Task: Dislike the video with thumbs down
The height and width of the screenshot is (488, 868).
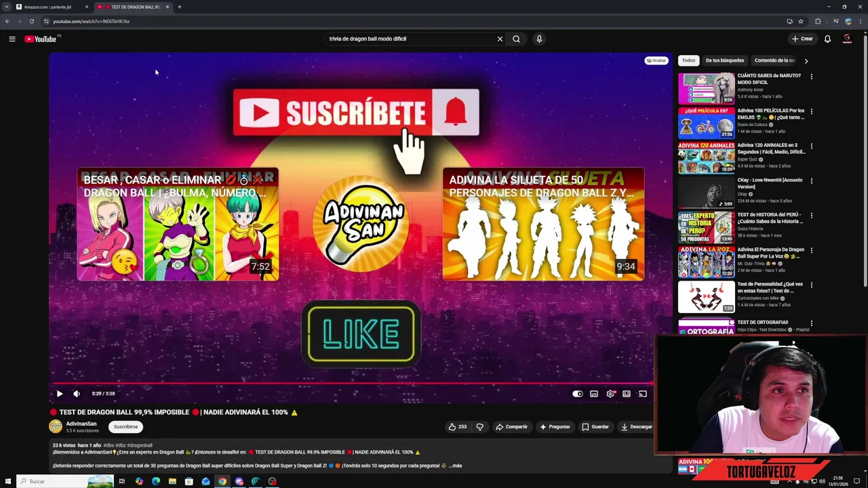Action: tap(479, 427)
